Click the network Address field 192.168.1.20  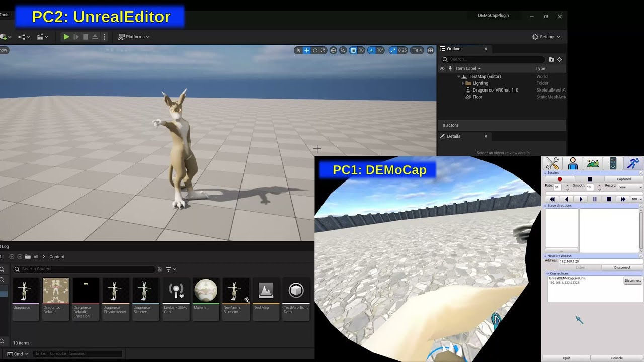pyautogui.click(x=601, y=261)
